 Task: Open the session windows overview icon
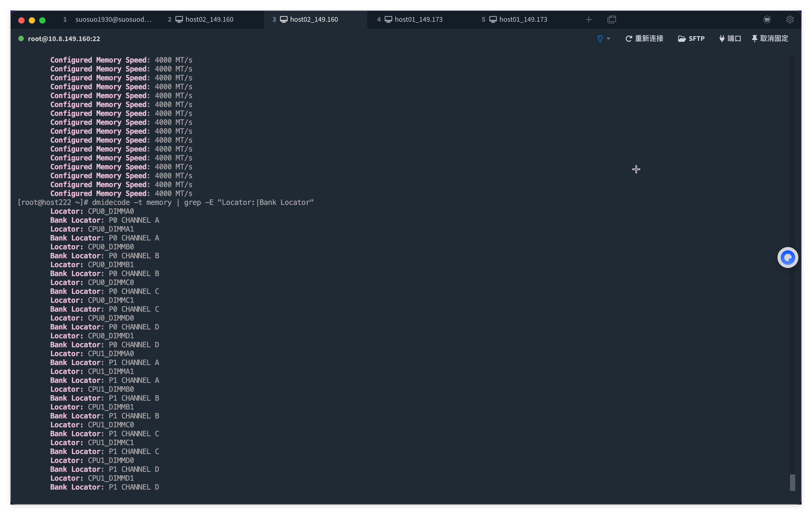(x=612, y=20)
